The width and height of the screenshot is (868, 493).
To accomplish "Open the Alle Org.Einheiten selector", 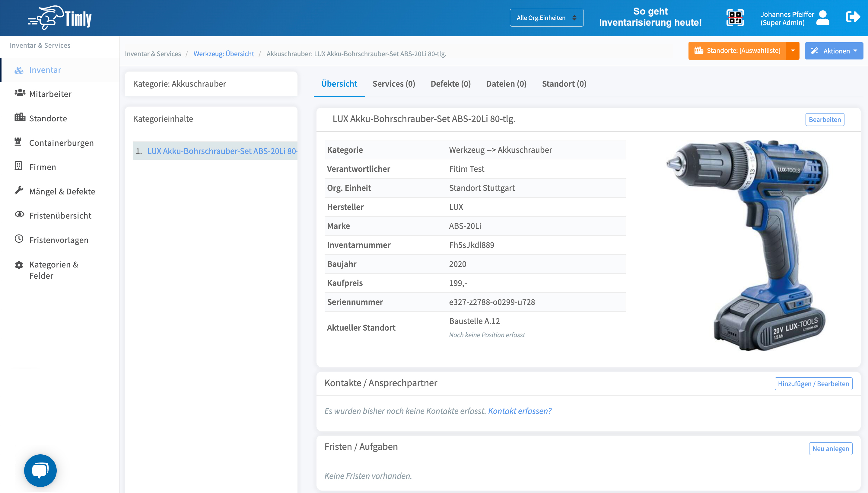I will pos(546,18).
